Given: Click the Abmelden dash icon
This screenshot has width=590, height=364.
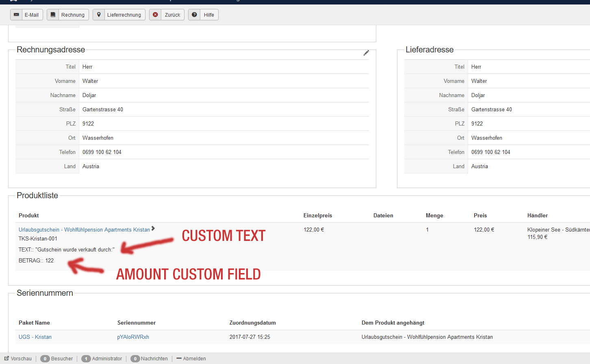Looking at the screenshot, I should pyautogui.click(x=179, y=358).
